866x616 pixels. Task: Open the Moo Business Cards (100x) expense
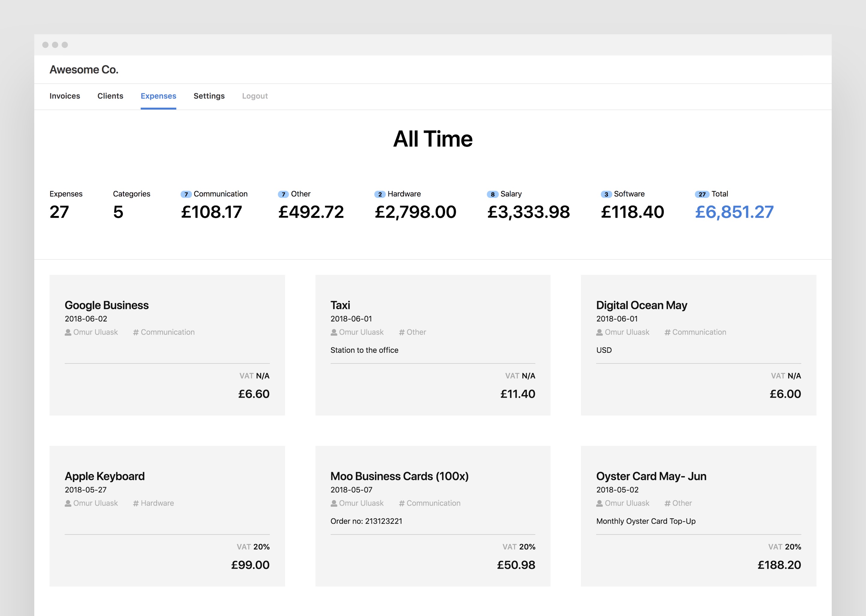pos(399,476)
